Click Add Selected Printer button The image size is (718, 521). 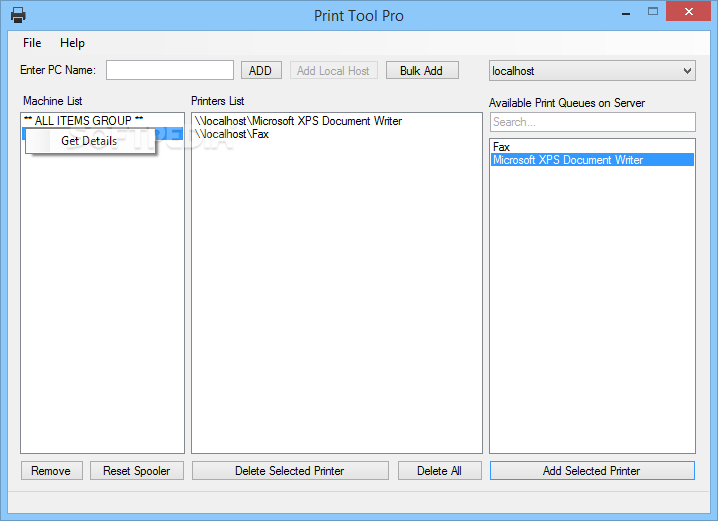(x=592, y=471)
